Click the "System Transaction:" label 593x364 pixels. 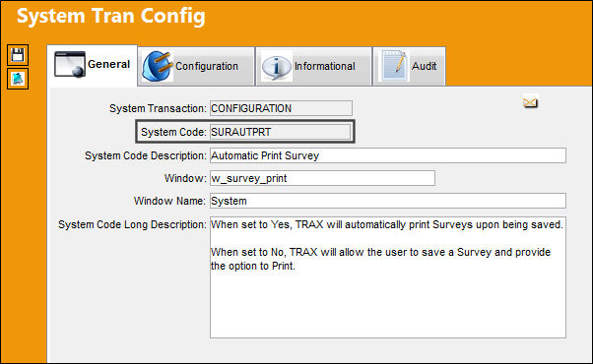[158, 109]
